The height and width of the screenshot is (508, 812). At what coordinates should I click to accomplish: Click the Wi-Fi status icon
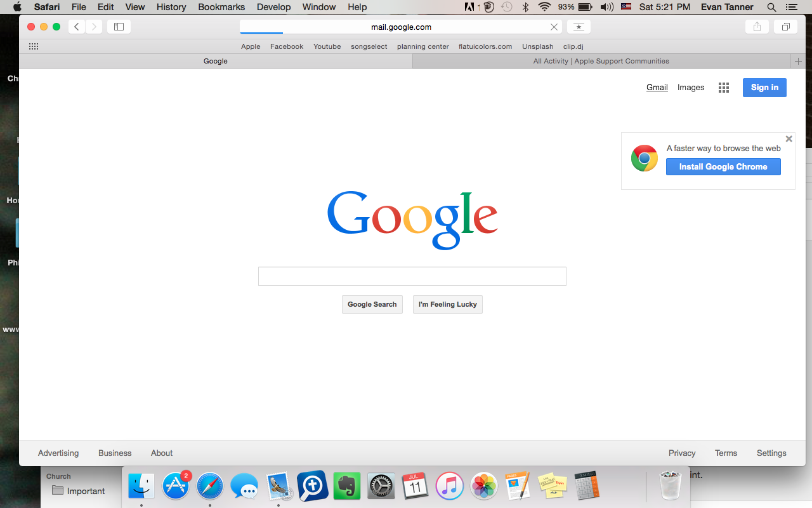(544, 7)
